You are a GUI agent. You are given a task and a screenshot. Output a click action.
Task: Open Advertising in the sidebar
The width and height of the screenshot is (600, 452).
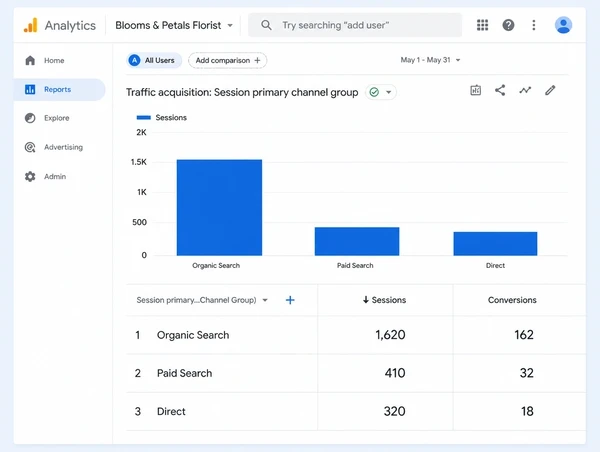point(59,147)
